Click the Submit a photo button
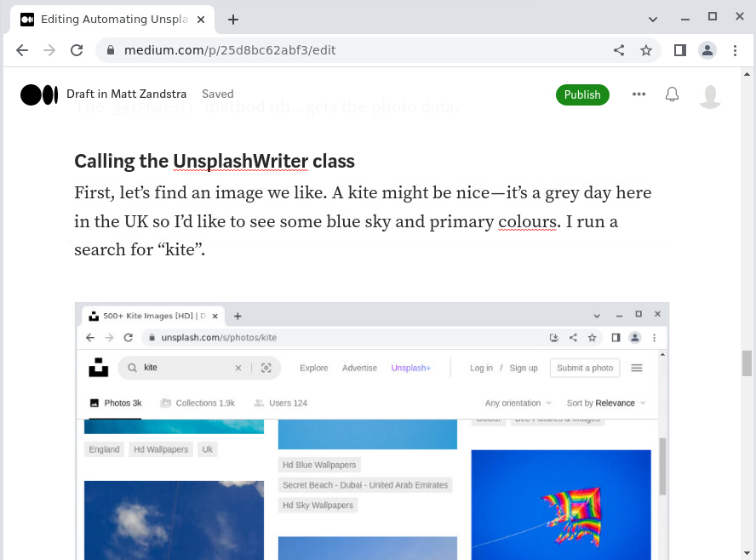This screenshot has height=560, width=756. pos(585,368)
